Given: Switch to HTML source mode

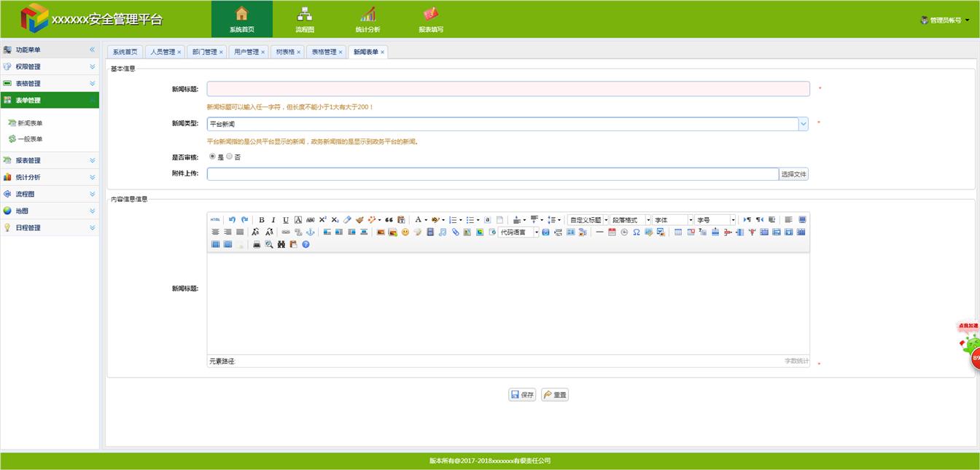Looking at the screenshot, I should click(215, 220).
